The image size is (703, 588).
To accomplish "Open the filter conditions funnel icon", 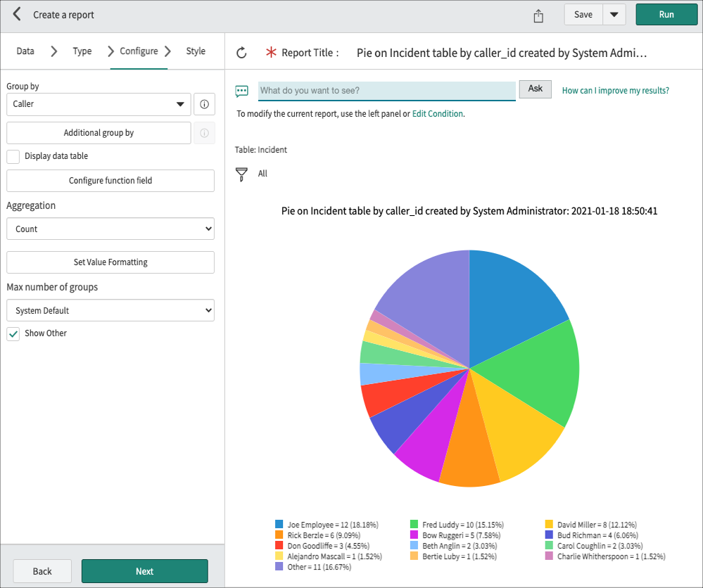I will click(241, 174).
